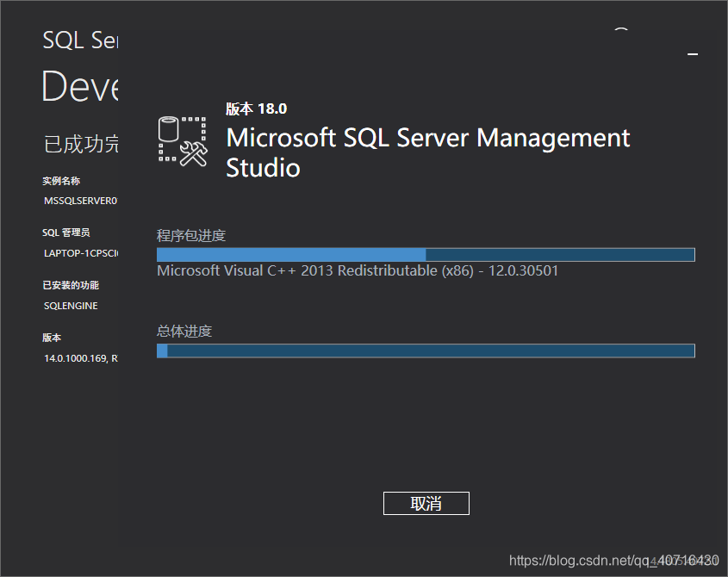This screenshot has width=728, height=577.
Task: Cancel the installation with the 取消 button
Action: (426, 503)
